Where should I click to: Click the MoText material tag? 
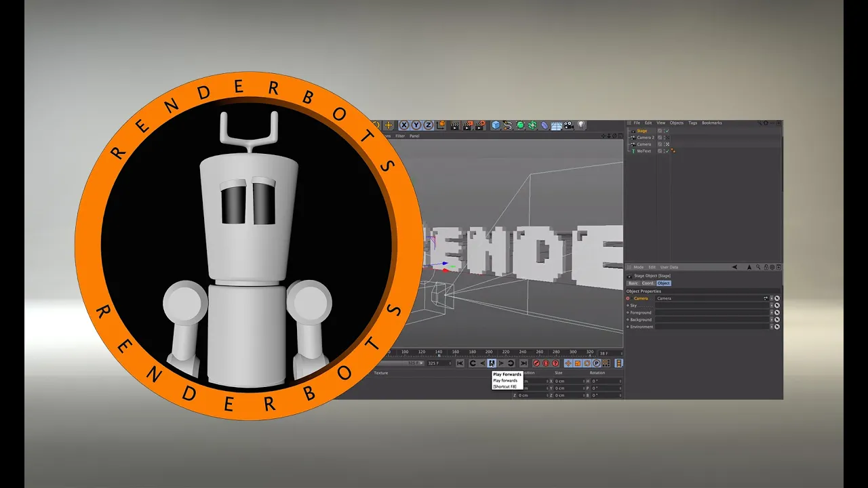point(673,150)
